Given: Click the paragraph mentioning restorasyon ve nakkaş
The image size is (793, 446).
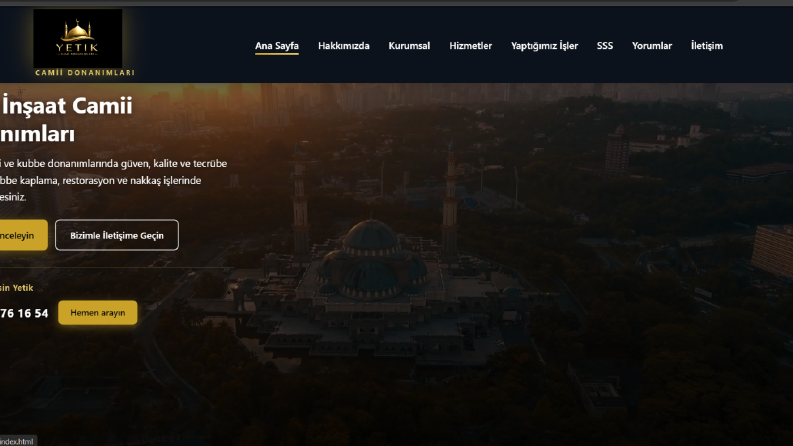Looking at the screenshot, I should click(x=113, y=180).
